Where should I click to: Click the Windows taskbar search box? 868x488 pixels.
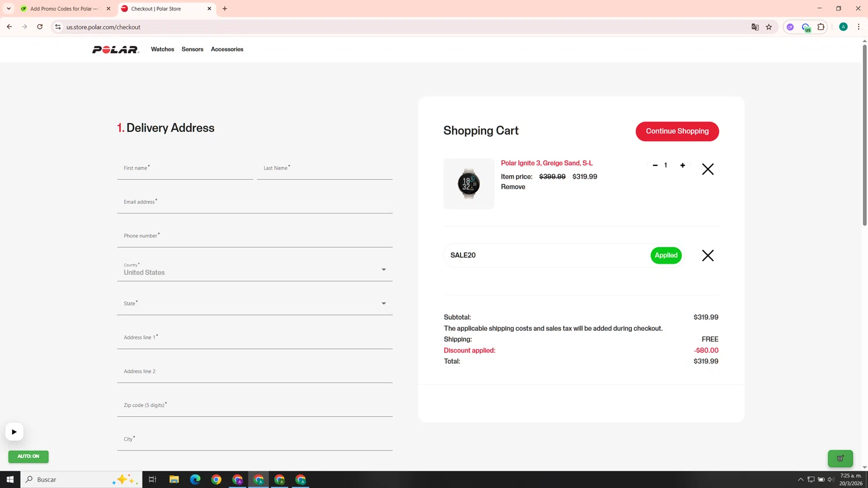pyautogui.click(x=81, y=479)
